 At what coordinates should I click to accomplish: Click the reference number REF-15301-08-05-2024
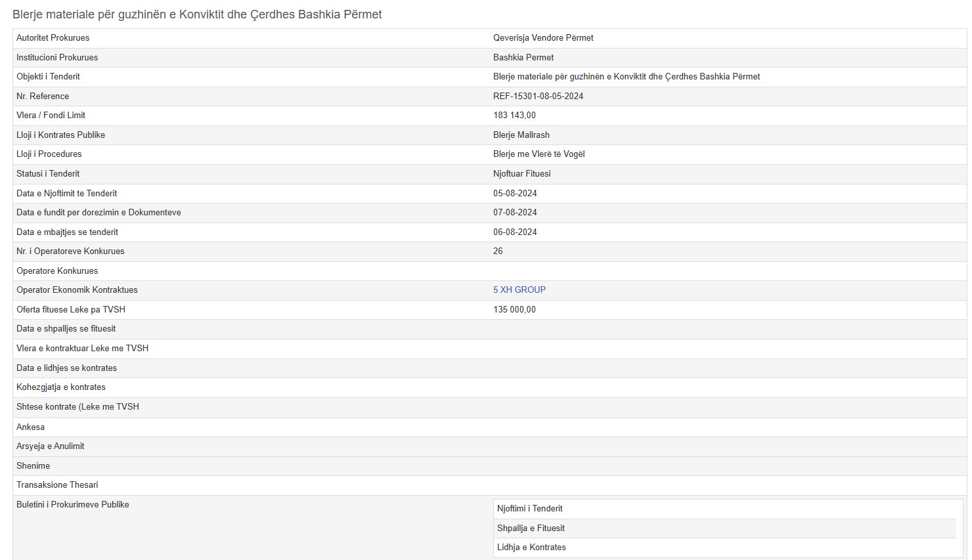[x=538, y=96]
